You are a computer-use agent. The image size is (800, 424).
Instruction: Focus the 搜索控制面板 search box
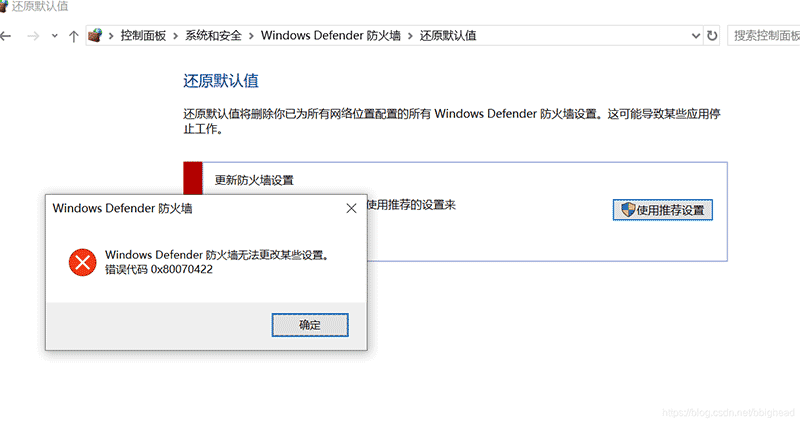tap(764, 36)
